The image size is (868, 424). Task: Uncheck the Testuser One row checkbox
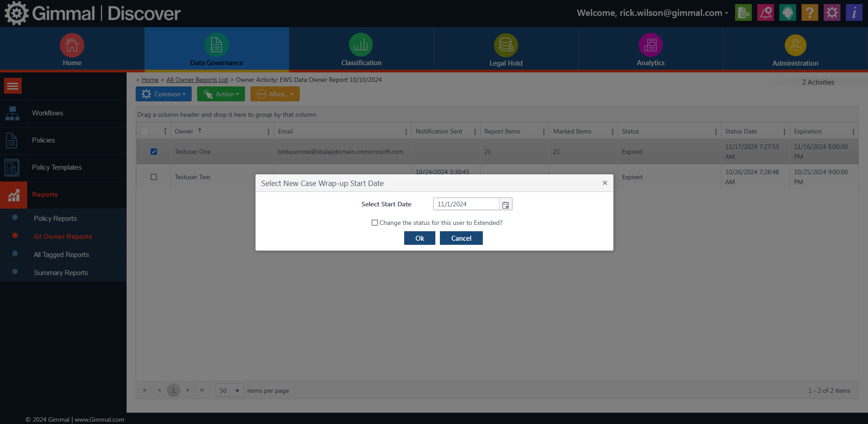point(154,152)
